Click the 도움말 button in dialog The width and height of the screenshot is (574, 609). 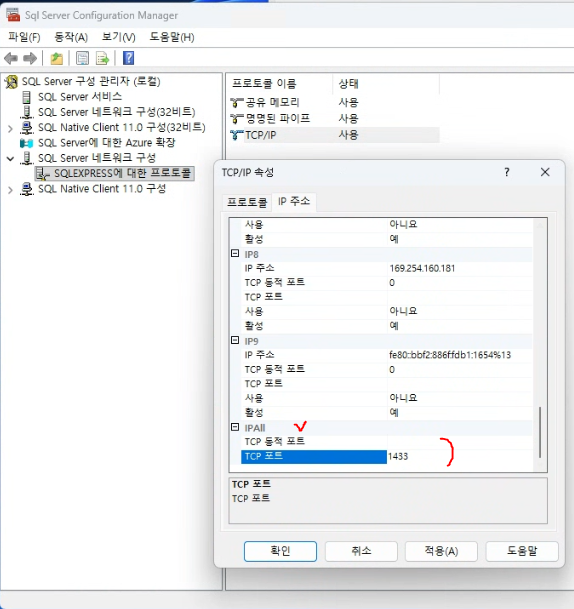pos(522,551)
